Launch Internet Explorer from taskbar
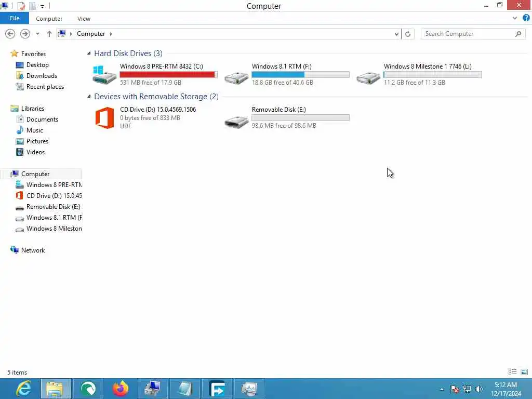Viewport: 532px width, 399px height. coord(23,389)
